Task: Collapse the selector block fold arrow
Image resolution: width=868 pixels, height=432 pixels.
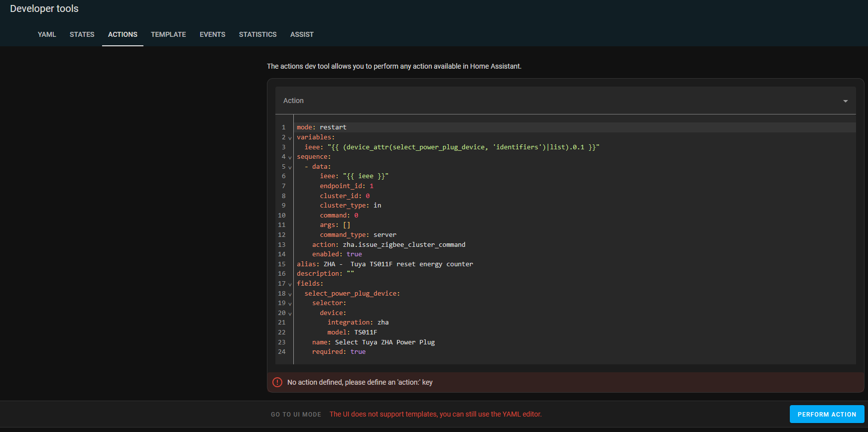Action: click(x=290, y=304)
